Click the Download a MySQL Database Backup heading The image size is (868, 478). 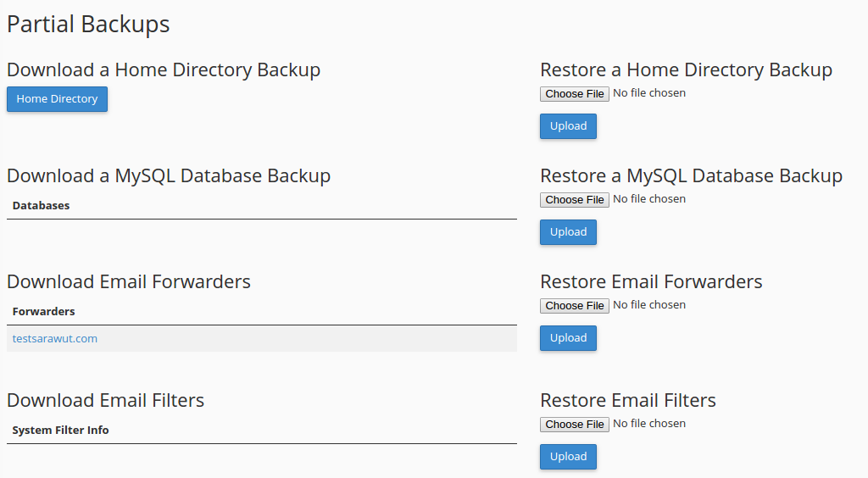tap(169, 176)
